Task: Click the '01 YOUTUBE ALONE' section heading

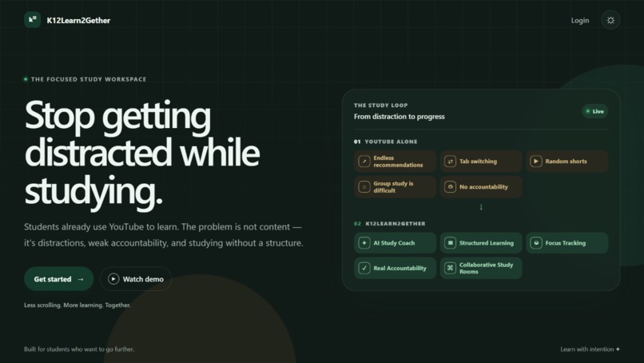Action: 386,142
